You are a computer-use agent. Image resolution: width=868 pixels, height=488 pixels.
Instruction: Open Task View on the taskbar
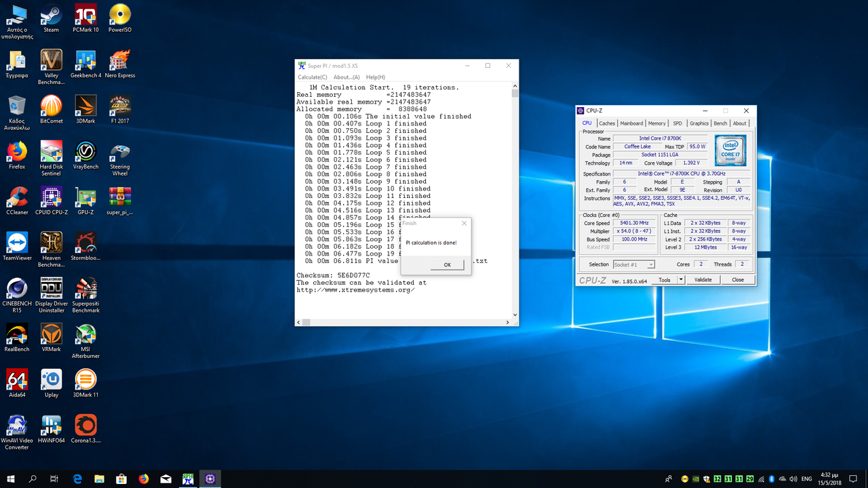pyautogui.click(x=54, y=479)
